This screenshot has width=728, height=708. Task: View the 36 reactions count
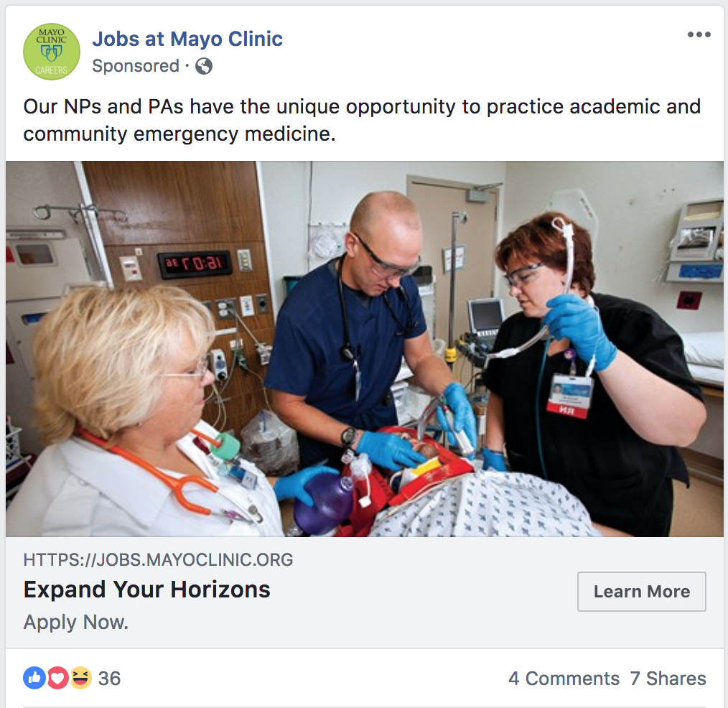pos(109,679)
